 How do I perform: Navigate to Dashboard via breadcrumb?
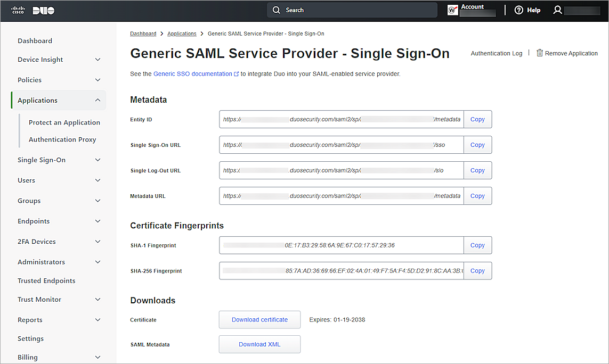click(x=143, y=34)
